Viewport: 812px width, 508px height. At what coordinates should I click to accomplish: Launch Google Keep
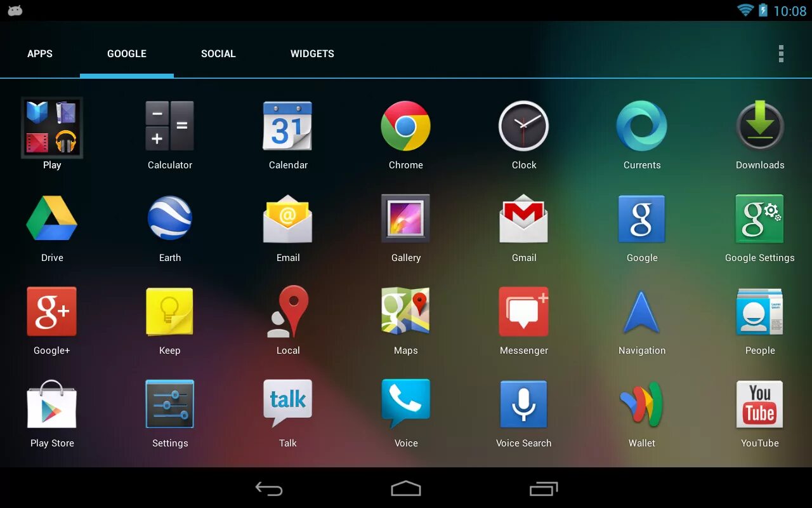point(170,311)
